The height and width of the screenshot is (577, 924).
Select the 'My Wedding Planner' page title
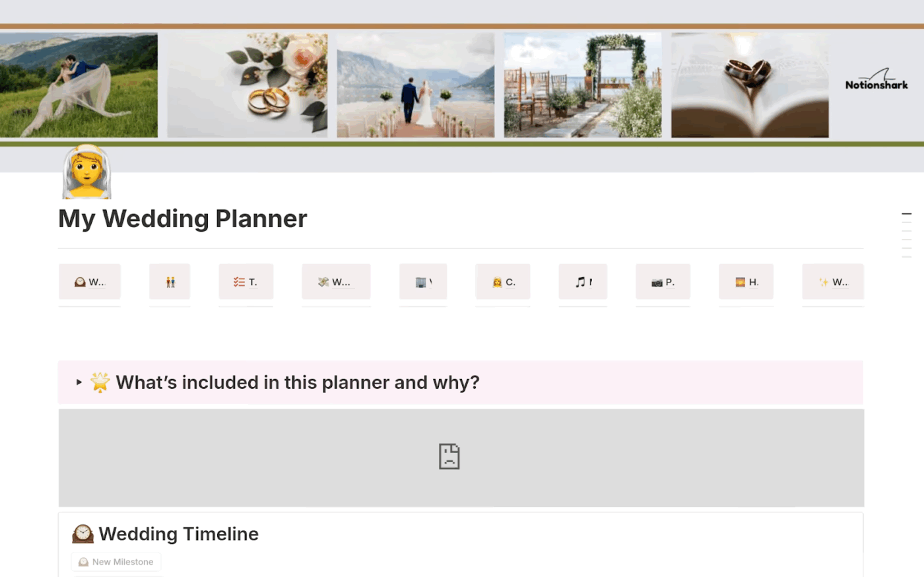click(x=182, y=218)
